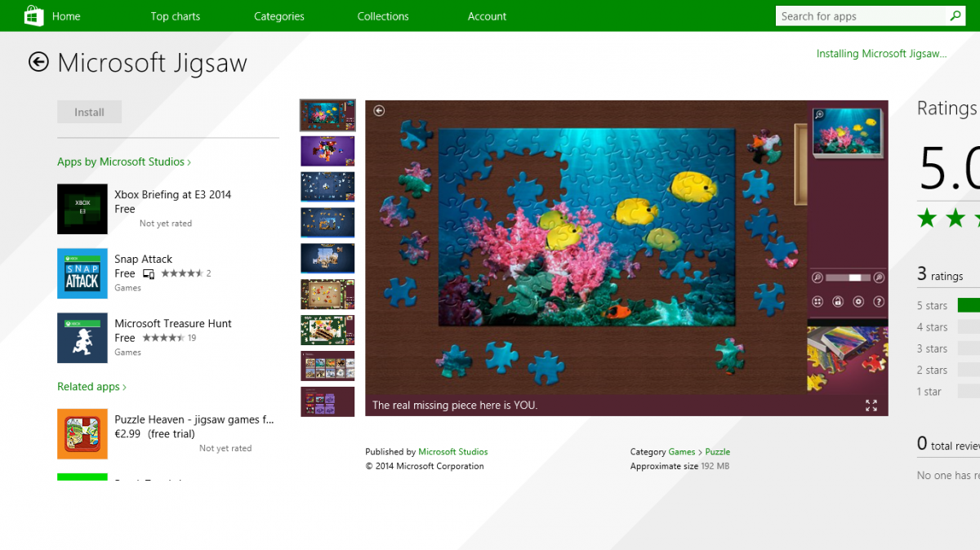Click the question mark help icon in the screenshot

(879, 301)
